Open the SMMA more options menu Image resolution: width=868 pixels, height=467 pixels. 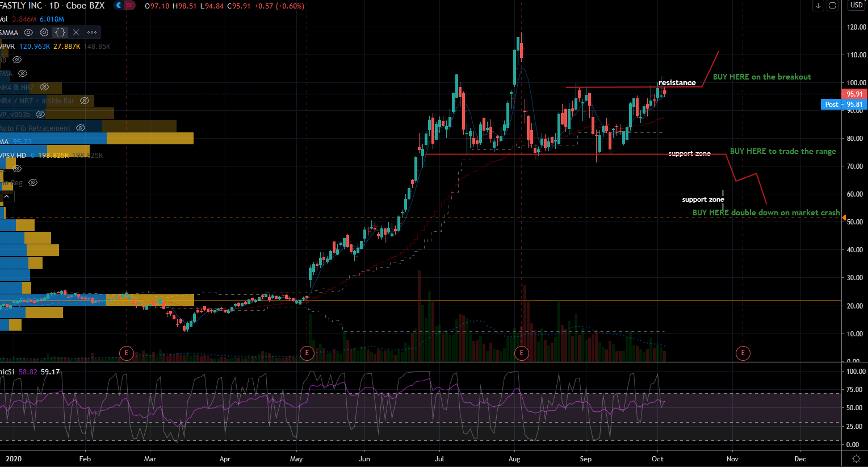tap(92, 33)
